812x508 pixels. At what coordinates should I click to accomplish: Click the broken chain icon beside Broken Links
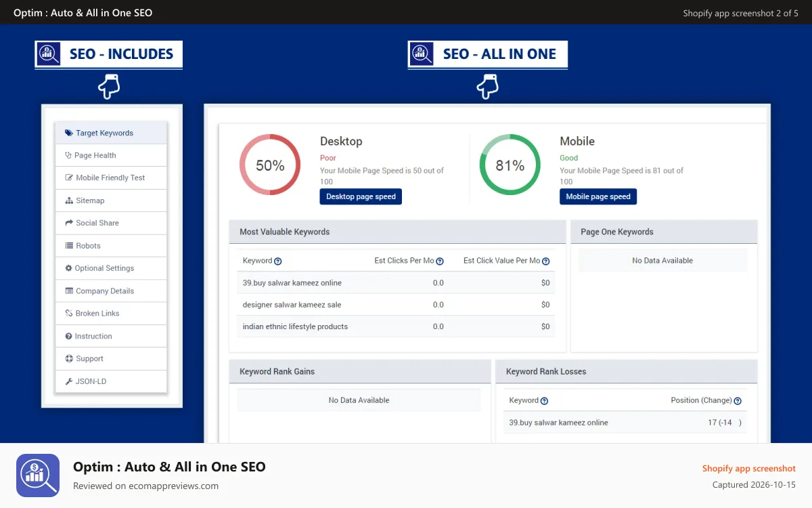click(x=69, y=314)
